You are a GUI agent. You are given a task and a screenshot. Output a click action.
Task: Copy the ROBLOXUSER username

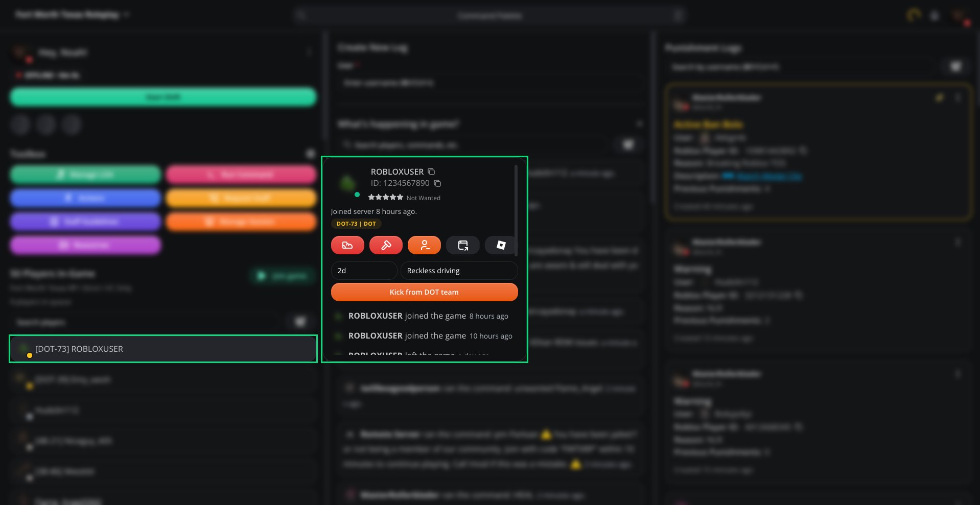(431, 172)
